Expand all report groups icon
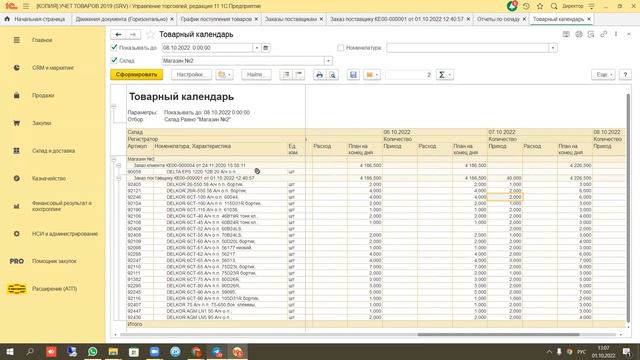The height and width of the screenshot is (360, 640). [286, 75]
